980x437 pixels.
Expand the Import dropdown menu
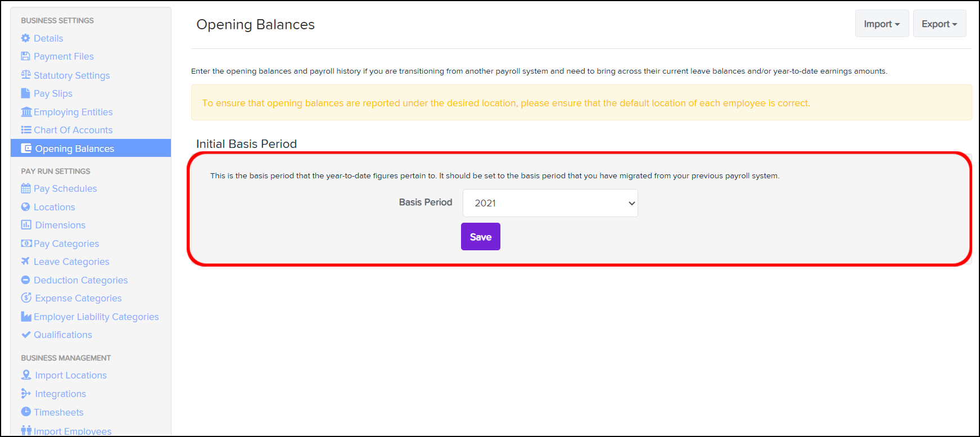click(882, 24)
